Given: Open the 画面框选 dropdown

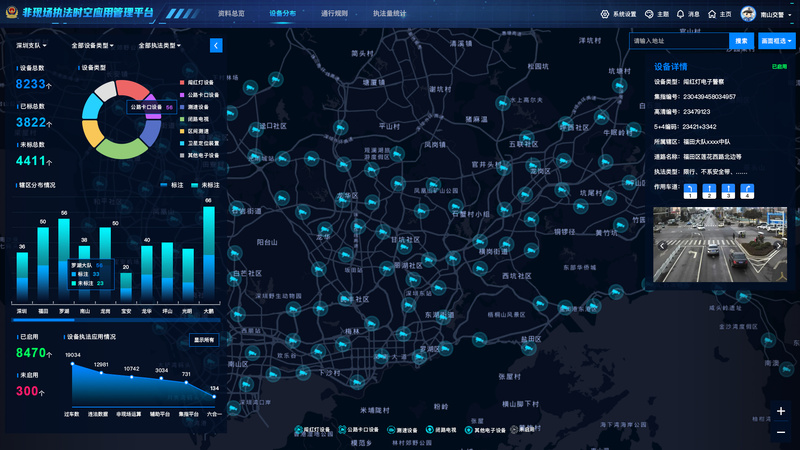Looking at the screenshot, I should 776,41.
